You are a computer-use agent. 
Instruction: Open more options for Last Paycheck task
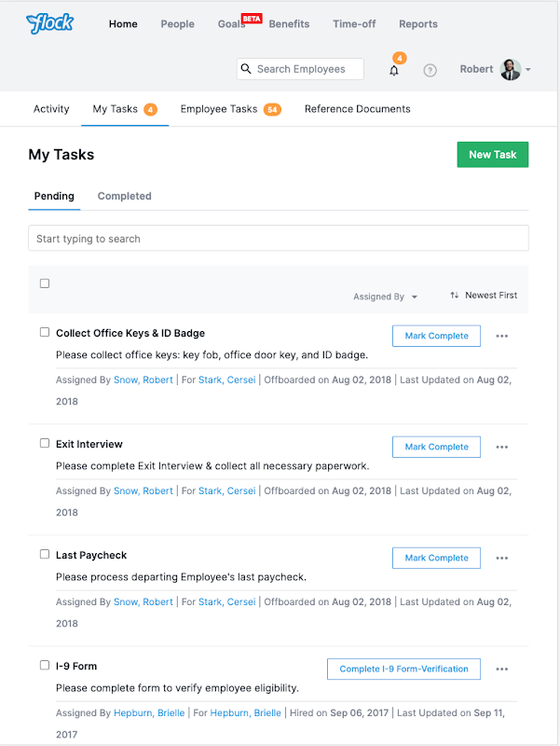click(x=502, y=559)
